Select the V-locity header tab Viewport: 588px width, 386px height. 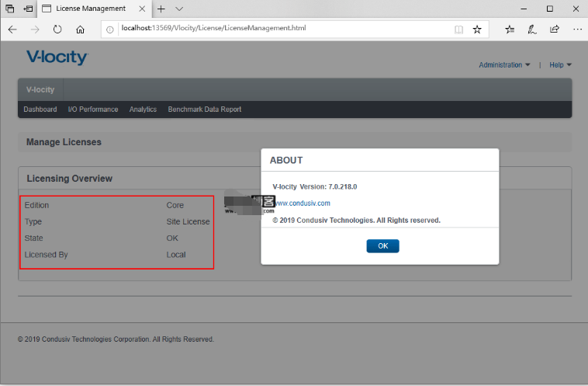click(40, 90)
